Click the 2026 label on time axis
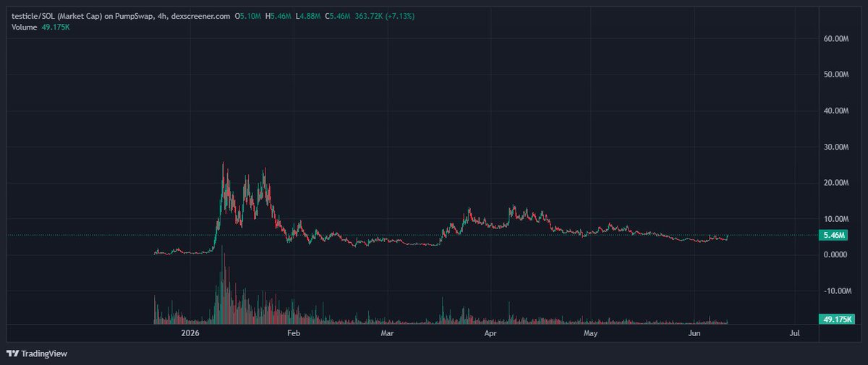The height and width of the screenshot is (365, 868). (x=190, y=333)
